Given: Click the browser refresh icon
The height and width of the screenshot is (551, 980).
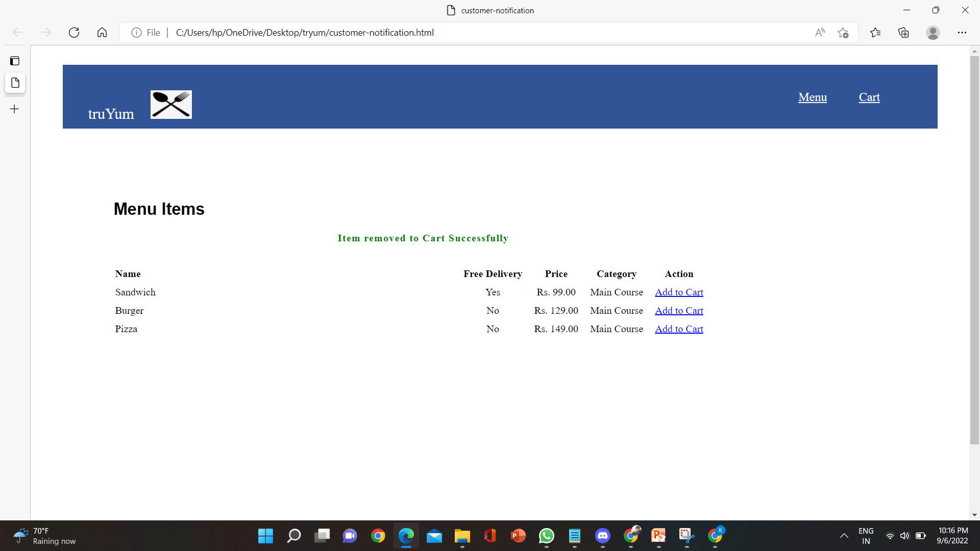Looking at the screenshot, I should 74,33.
